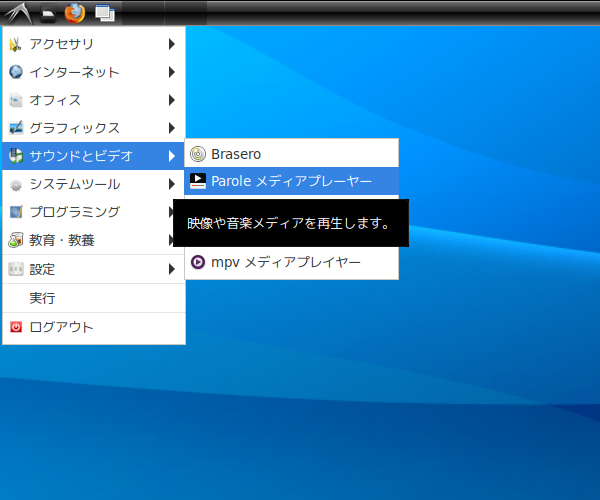Expand the 設定 submenu arrow

coord(172,269)
